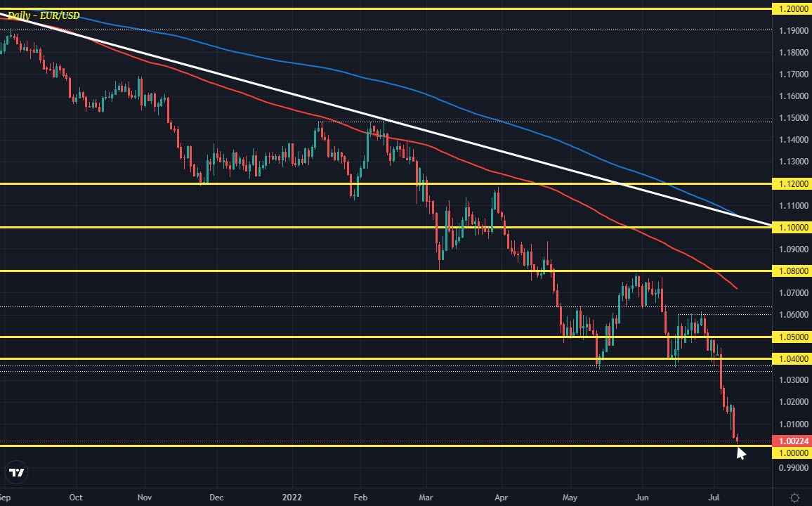This screenshot has height=506, width=812.
Task: Select the 1.08000 highlighted price label
Action: [x=791, y=271]
